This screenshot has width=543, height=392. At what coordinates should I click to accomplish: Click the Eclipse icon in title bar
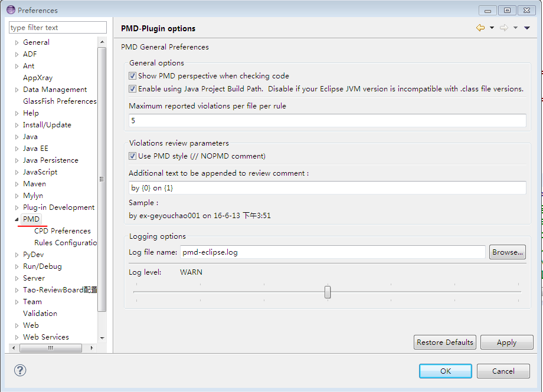pos(11,10)
